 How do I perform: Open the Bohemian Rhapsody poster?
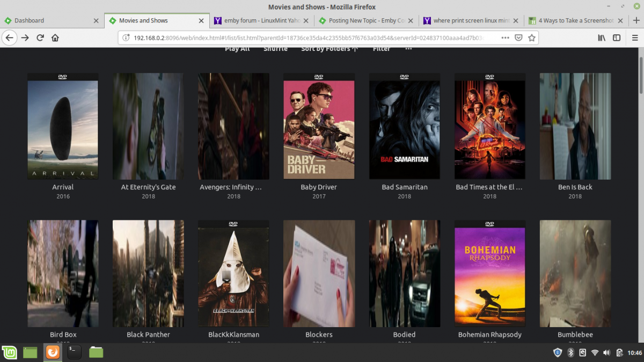tap(490, 274)
